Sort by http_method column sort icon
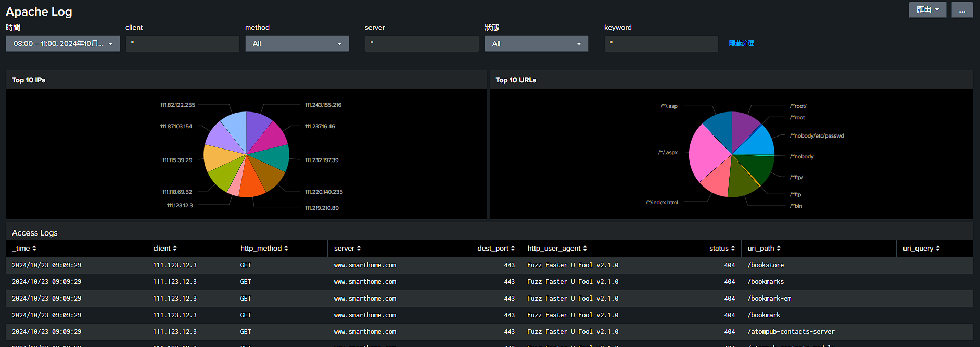The width and height of the screenshot is (980, 347). [286, 249]
